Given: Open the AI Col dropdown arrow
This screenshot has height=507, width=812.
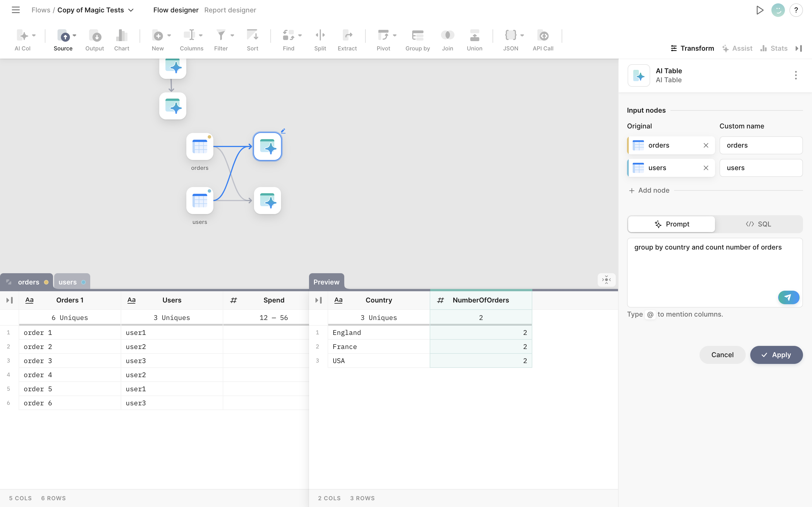Looking at the screenshot, I should tap(34, 35).
